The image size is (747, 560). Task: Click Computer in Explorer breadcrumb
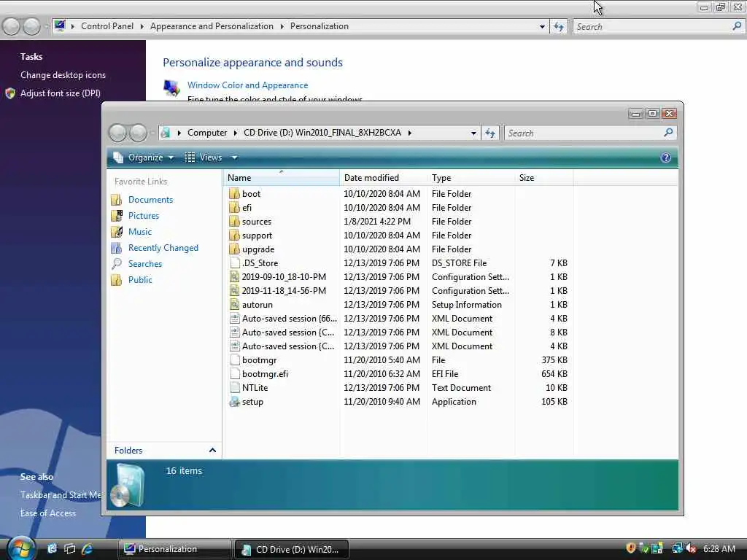click(206, 133)
